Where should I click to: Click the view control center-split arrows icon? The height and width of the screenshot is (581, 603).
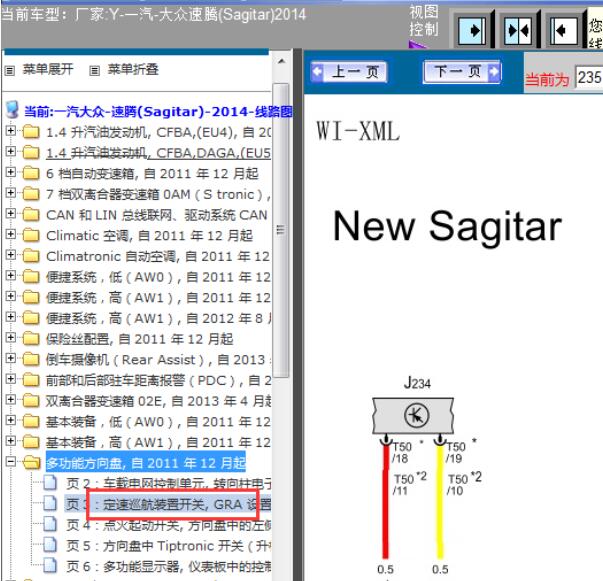coord(518,30)
